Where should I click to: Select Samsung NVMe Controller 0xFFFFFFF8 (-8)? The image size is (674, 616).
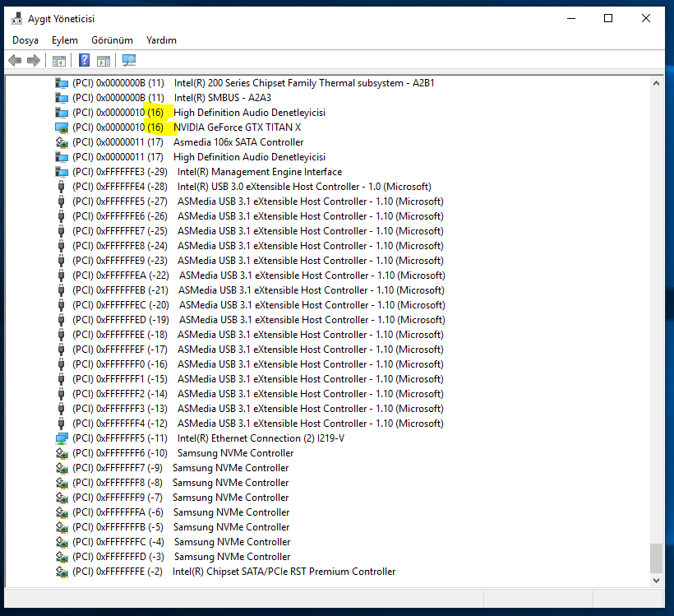tap(181, 483)
